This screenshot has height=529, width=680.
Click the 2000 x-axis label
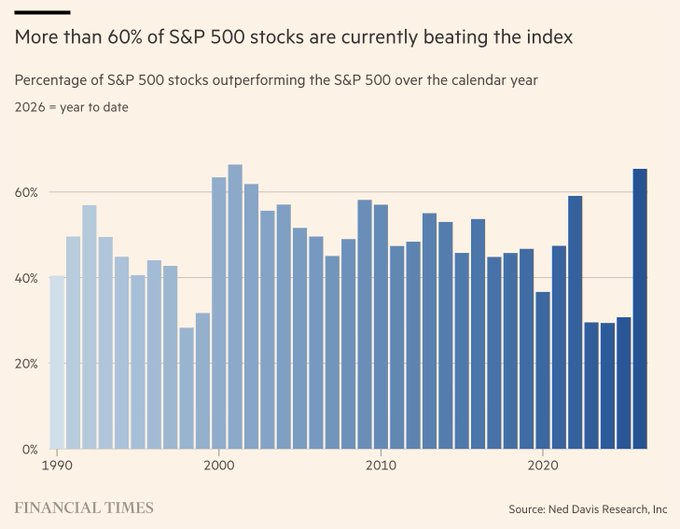(219, 466)
